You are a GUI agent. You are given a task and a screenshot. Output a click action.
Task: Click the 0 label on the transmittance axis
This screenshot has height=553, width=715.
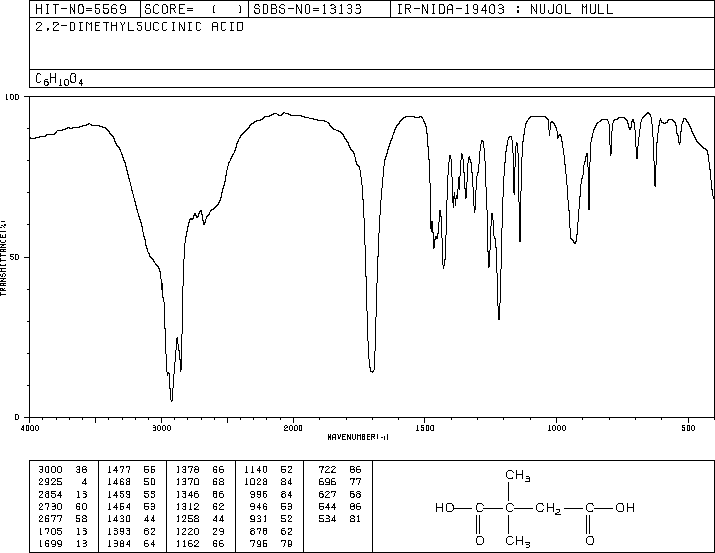(17, 417)
